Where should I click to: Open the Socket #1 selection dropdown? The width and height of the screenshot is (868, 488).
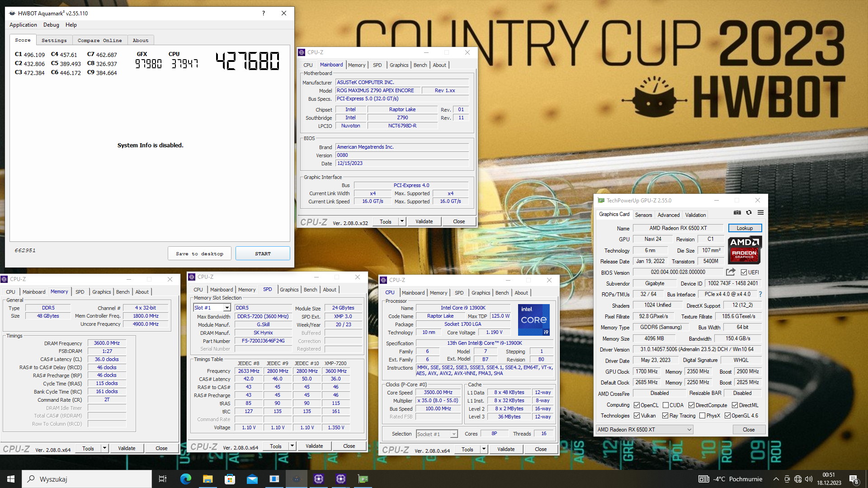tap(437, 434)
